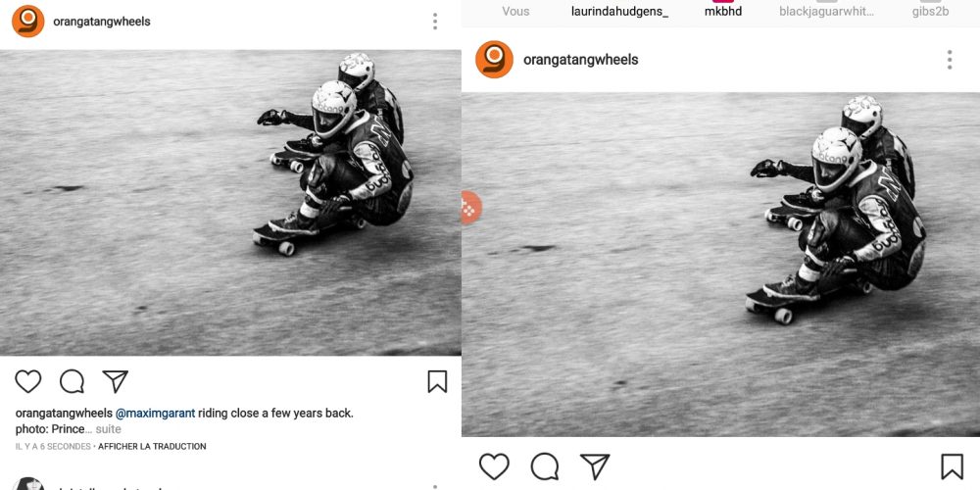Open three-dot options menu on right post
This screenshot has height=490, width=980.
[x=950, y=60]
